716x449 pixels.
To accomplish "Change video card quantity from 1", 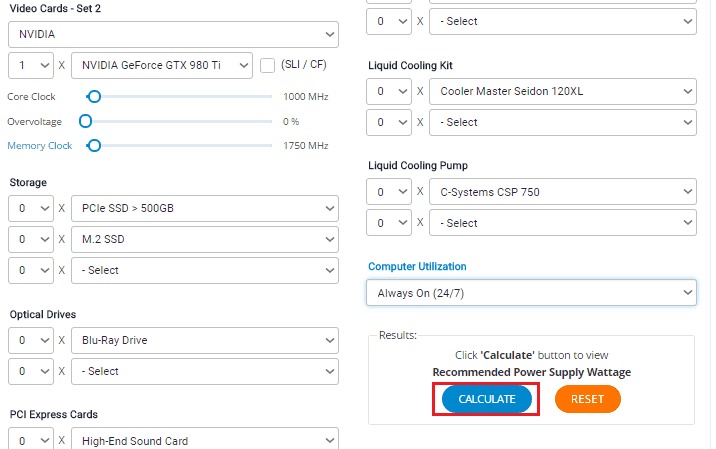I will pyautogui.click(x=31, y=65).
